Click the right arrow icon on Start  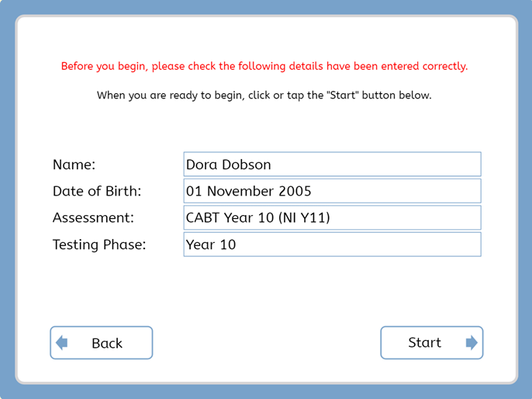(x=472, y=343)
